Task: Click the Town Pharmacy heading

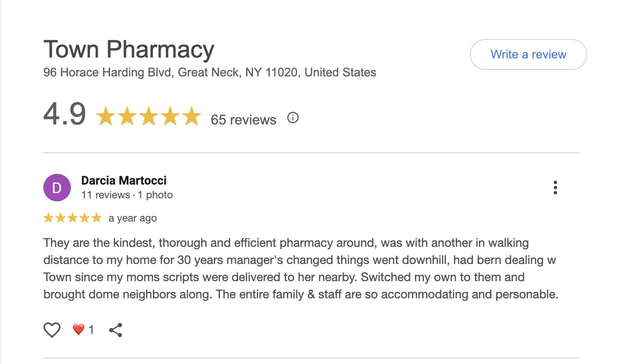Action: tap(129, 49)
